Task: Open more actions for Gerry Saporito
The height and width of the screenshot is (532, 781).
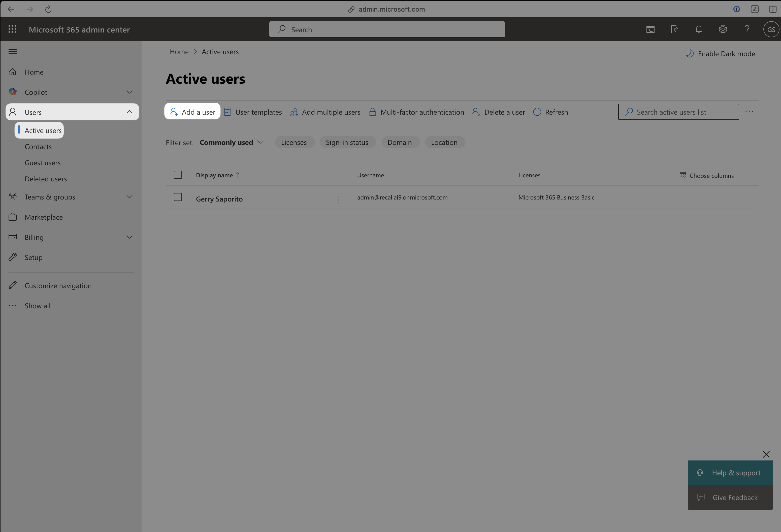Action: point(338,200)
